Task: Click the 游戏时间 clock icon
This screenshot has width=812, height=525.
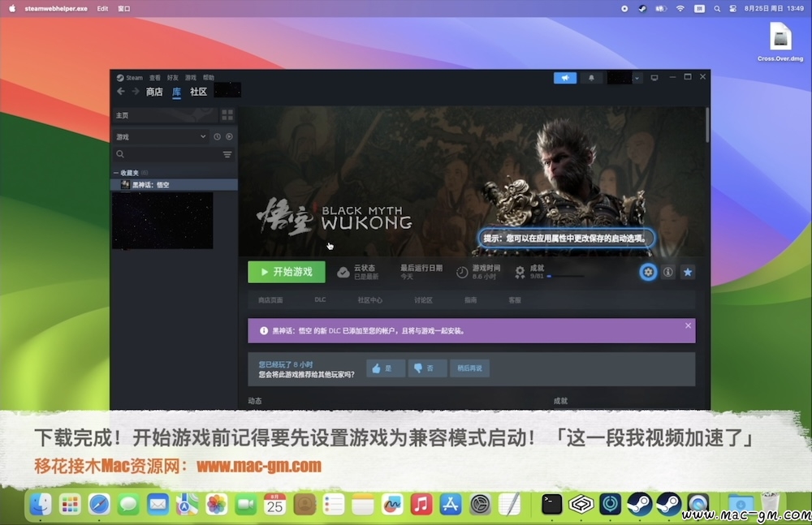Action: 462,273
